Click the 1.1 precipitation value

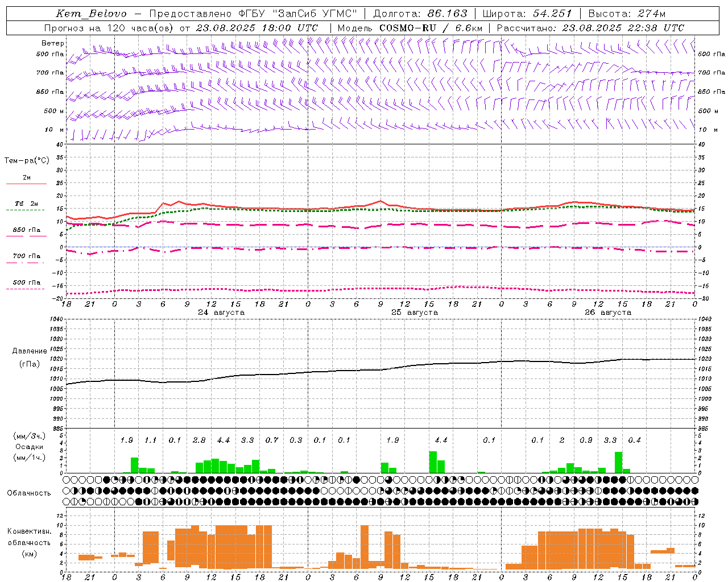tap(150, 440)
